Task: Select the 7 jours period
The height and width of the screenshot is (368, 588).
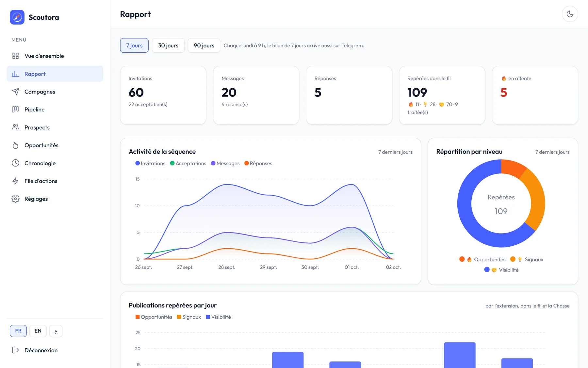Action: coord(134,45)
